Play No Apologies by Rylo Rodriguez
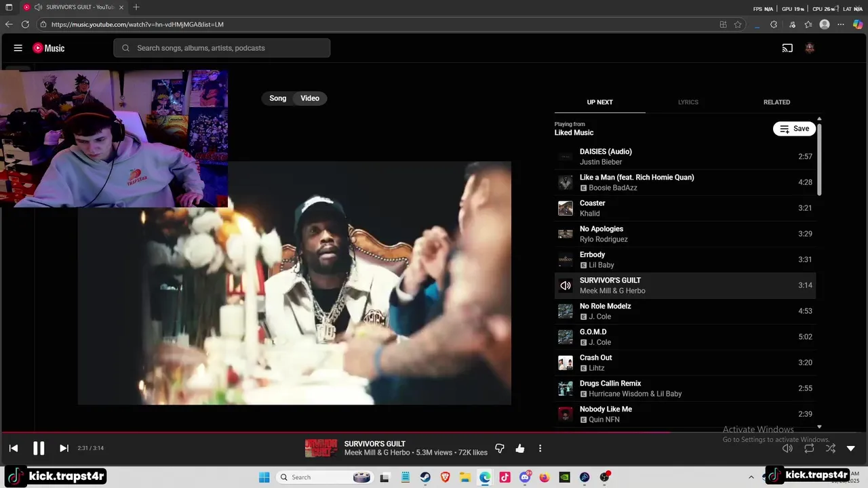The image size is (868, 488). coord(685,234)
